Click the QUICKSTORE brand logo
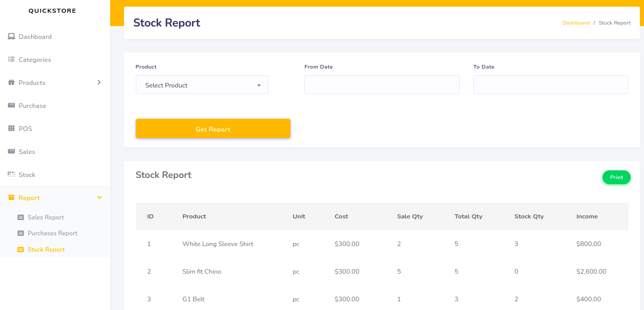The width and height of the screenshot is (644, 310). [x=52, y=11]
